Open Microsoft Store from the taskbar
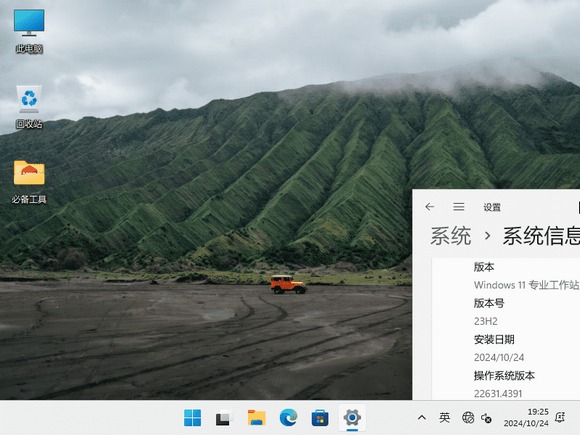580x435 pixels. click(320, 418)
